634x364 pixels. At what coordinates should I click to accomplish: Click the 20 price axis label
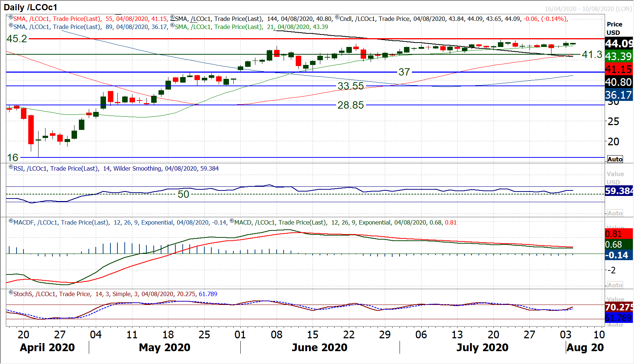tap(613, 142)
